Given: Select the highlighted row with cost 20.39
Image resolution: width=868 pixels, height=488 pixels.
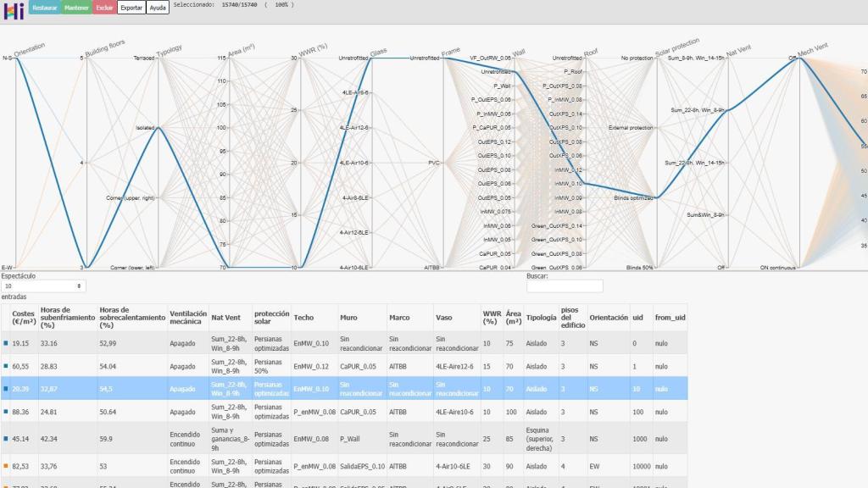Looking at the screenshot, I should 339,388.
